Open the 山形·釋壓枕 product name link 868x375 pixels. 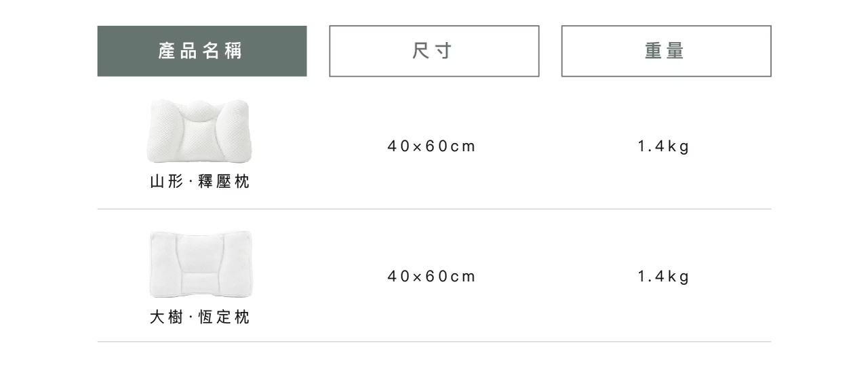[x=199, y=182]
